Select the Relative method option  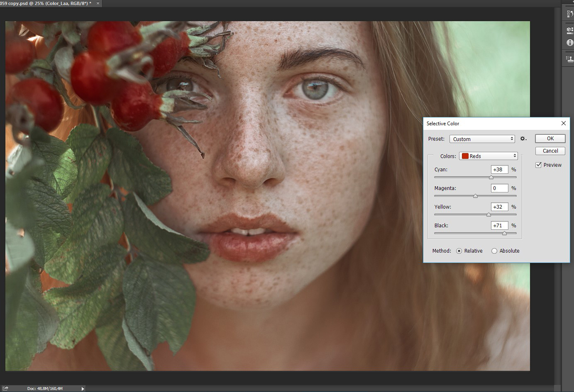pyautogui.click(x=459, y=251)
